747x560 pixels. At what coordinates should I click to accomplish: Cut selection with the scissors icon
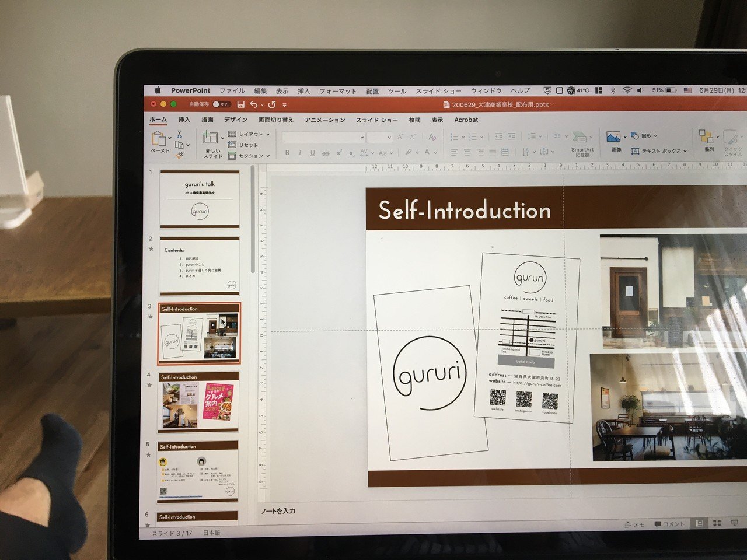click(180, 134)
